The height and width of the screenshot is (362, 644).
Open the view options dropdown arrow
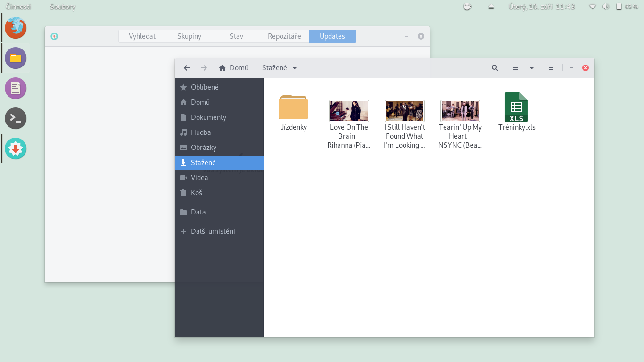(x=532, y=67)
